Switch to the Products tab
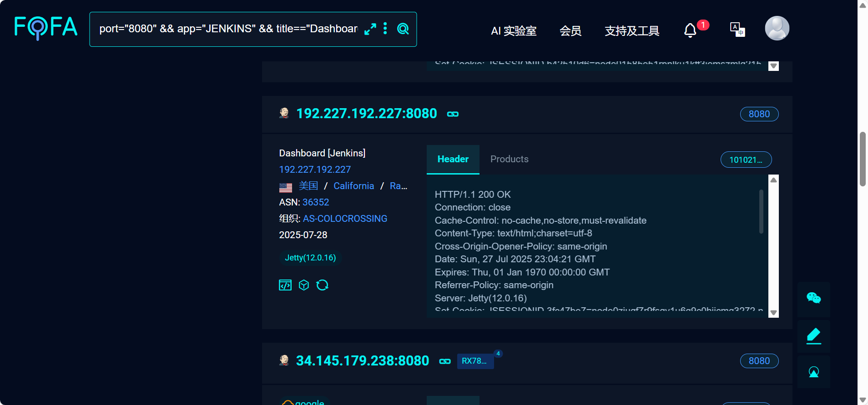The image size is (868, 405). click(x=510, y=159)
